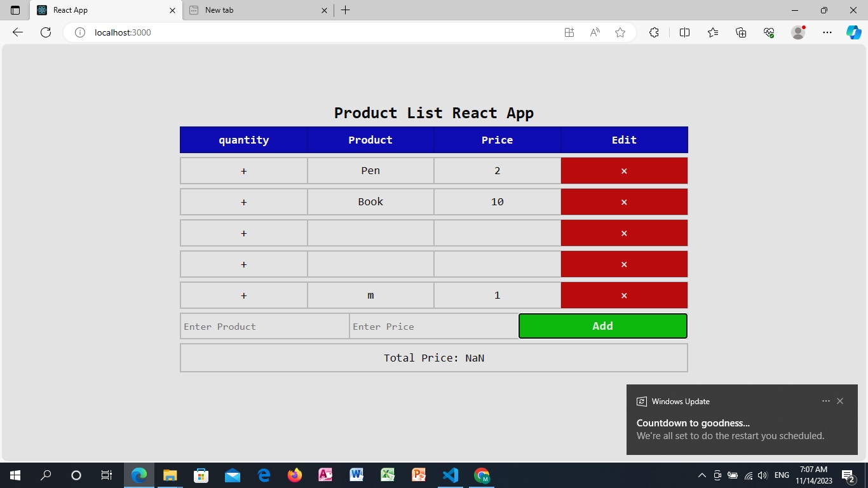Screen dimensions: 868x488
Task: Open the Windows Start menu
Action: tap(15, 475)
